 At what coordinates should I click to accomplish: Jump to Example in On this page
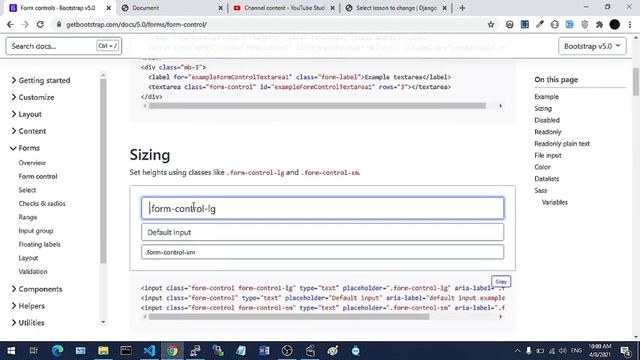547,97
